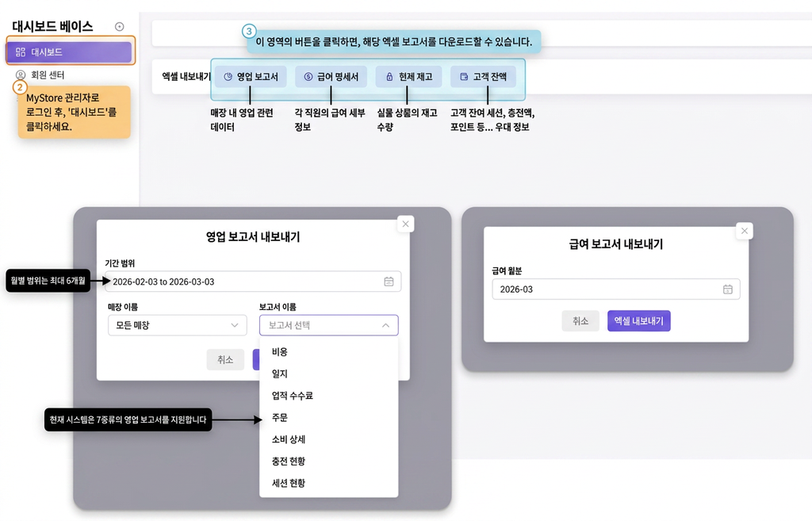
Task: Select 비용 from report list
Action: click(329, 351)
